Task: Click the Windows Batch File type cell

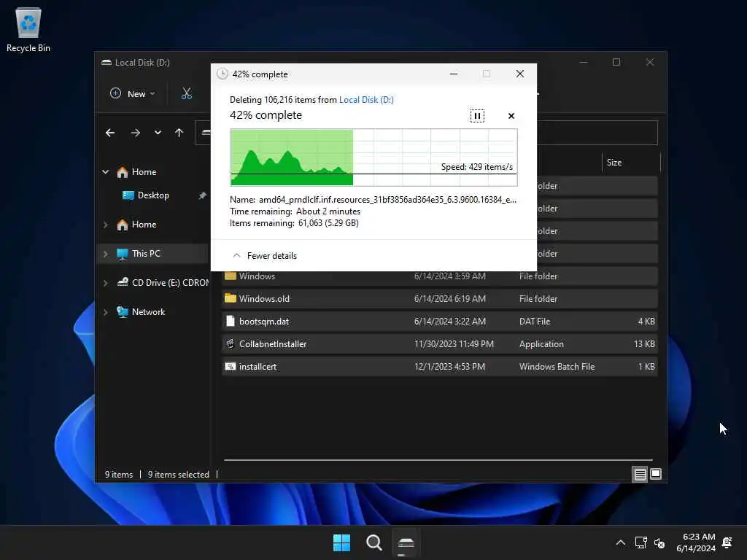Action: 557,367
